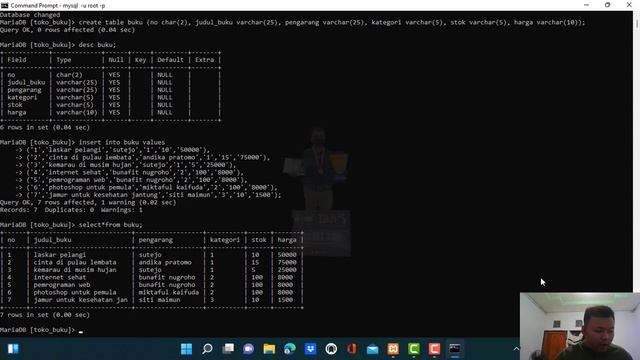Viewport: 640px width, 360px height.
Task: Click 'varchar(10)' type in desc output
Action: click(x=77, y=112)
